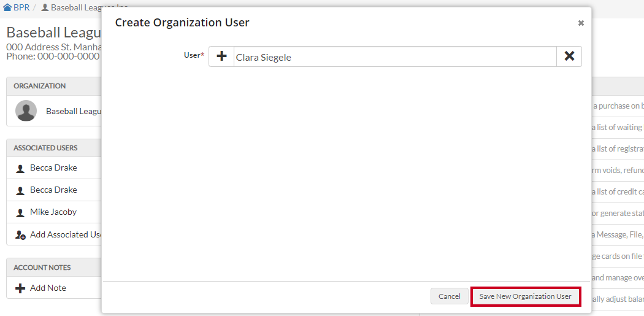Image resolution: width=644 pixels, height=316 pixels.
Task: Select the Mike Jacoby associated user
Action: click(x=53, y=212)
